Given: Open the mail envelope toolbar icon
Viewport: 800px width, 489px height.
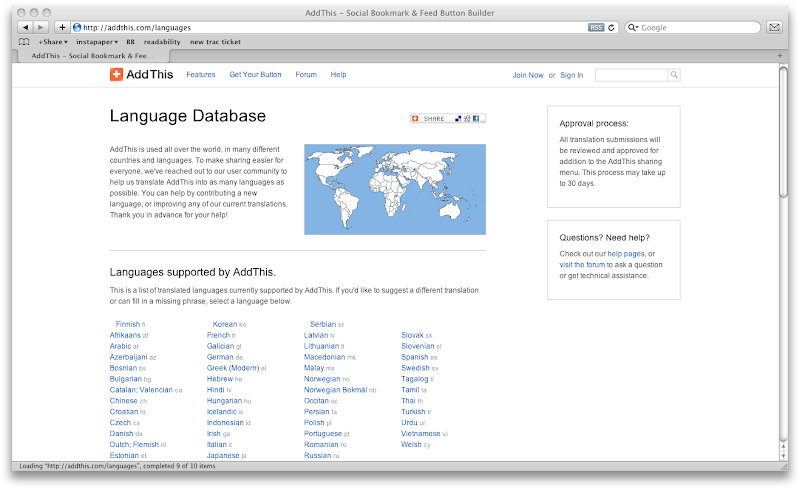Looking at the screenshot, I should pos(774,27).
